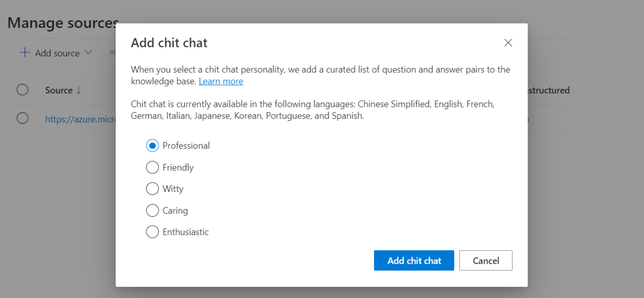Select the Caring radio button
Screen dimensions: 644x298
coord(152,210)
